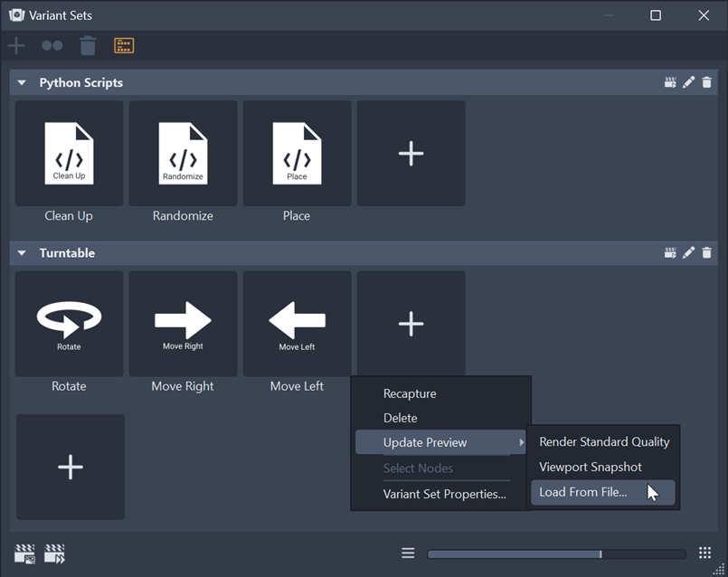Screen dimensions: 728x577
Task: Click the Variant Sets window title icon
Action: tap(16, 15)
